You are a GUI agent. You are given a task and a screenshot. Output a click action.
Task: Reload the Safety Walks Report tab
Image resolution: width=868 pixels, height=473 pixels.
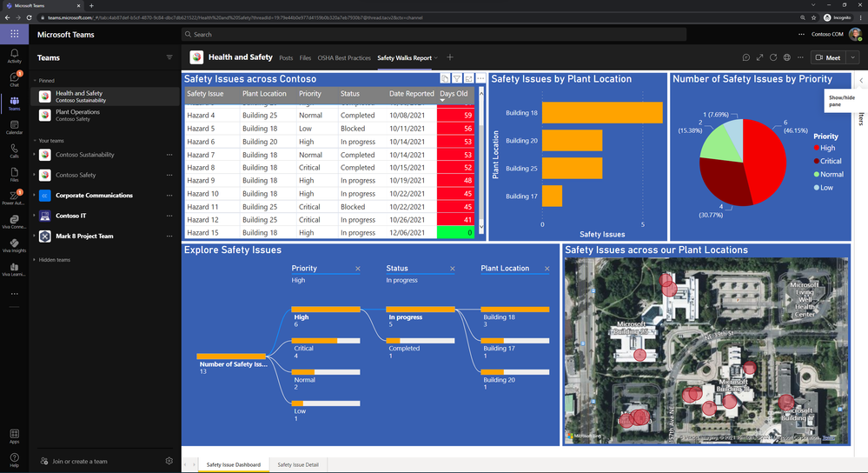pyautogui.click(x=773, y=57)
